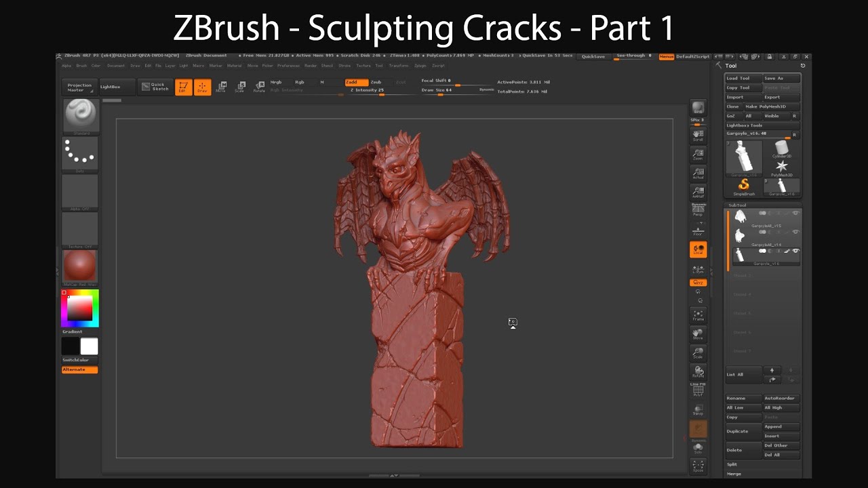This screenshot has height=488, width=868.
Task: Click the Duplicate subtool button
Action: click(744, 431)
